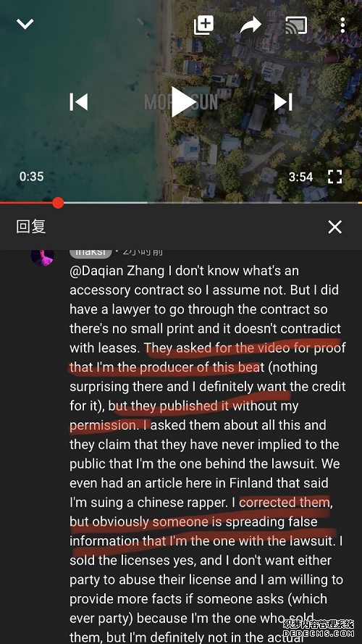Image resolution: width=362 pixels, height=644 pixels.
Task: Skip to the next video
Action: click(283, 102)
